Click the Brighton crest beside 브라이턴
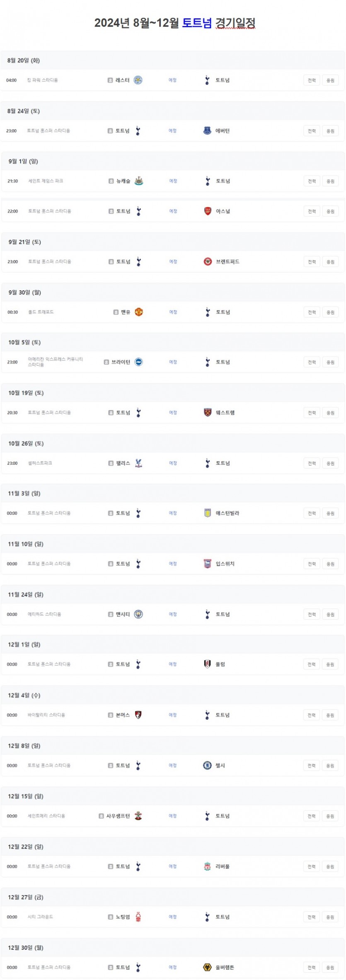Image resolution: width=346 pixels, height=980 pixels. [x=139, y=362]
